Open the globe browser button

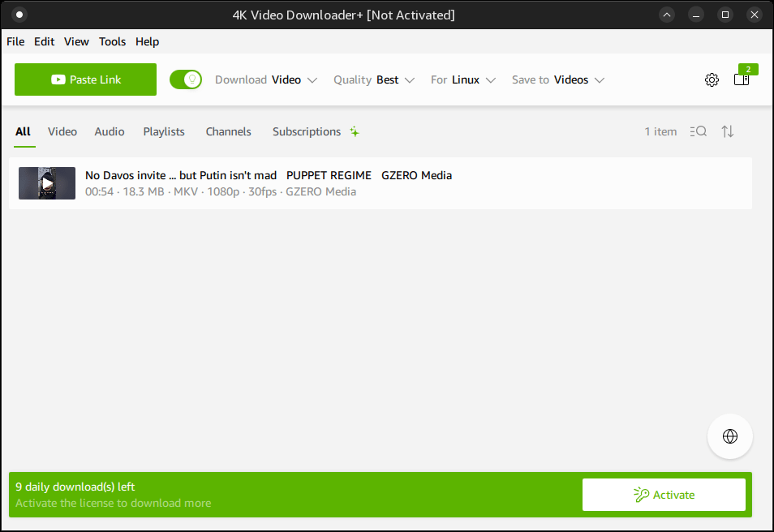(729, 436)
